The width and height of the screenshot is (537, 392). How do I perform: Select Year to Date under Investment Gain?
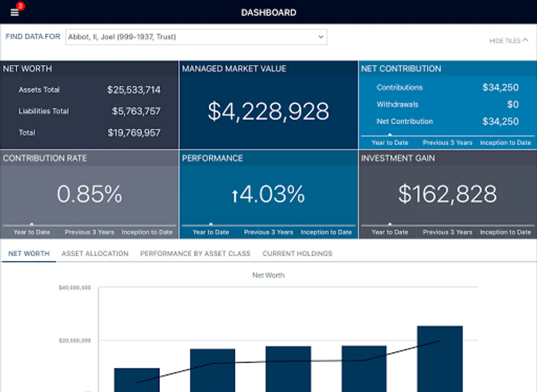tap(389, 232)
